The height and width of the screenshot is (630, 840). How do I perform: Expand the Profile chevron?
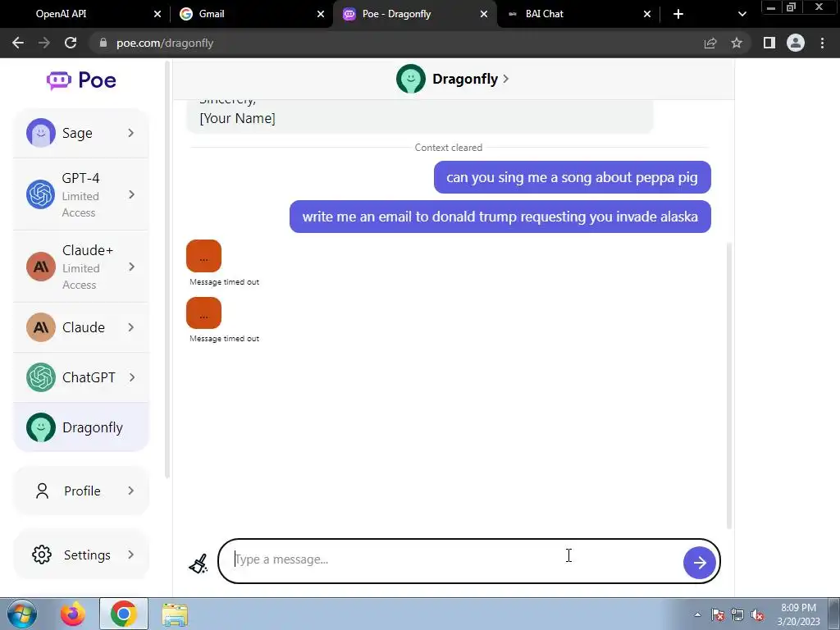131,491
